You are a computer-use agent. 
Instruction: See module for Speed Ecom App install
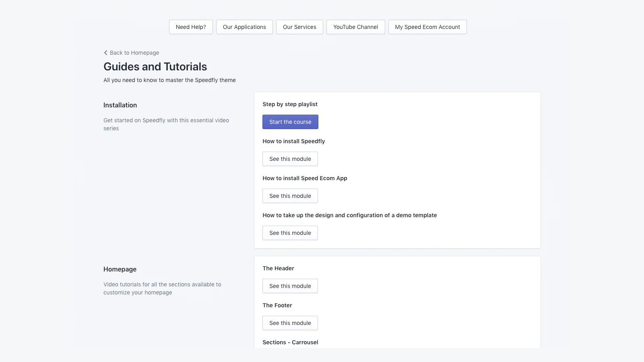(290, 196)
